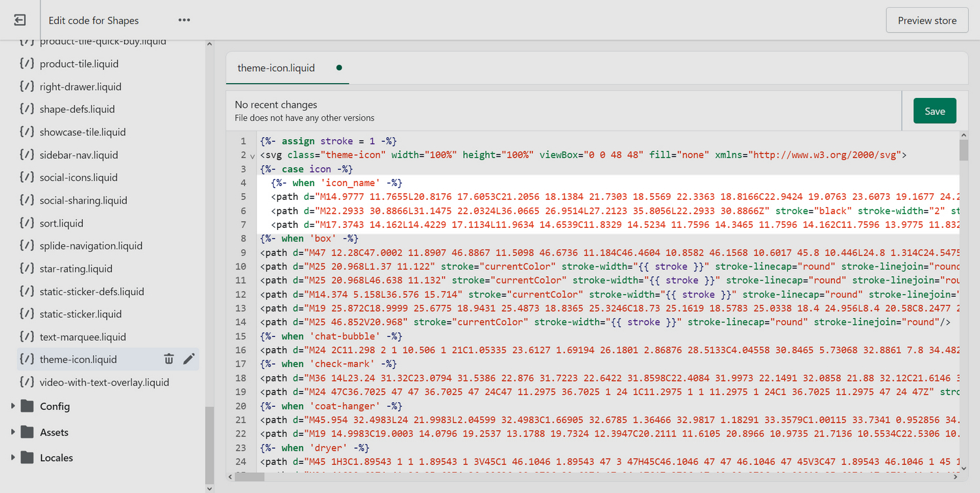
Task: Click the when 'check-mark' line
Action: tap(328, 364)
